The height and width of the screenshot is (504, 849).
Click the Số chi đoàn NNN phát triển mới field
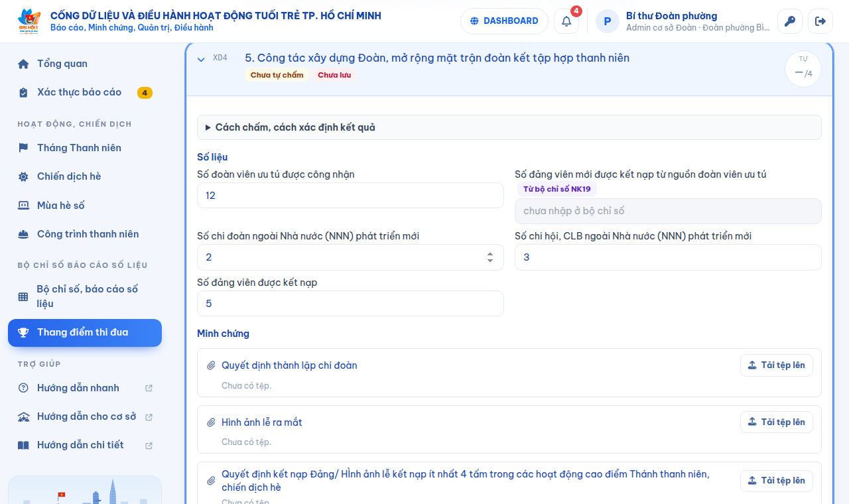pyautogui.click(x=350, y=257)
